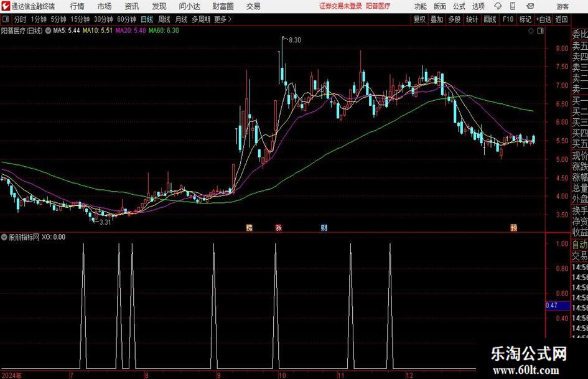Switch to the 周线 weekly period
Viewport: 588px width, 379px height.
point(164,19)
